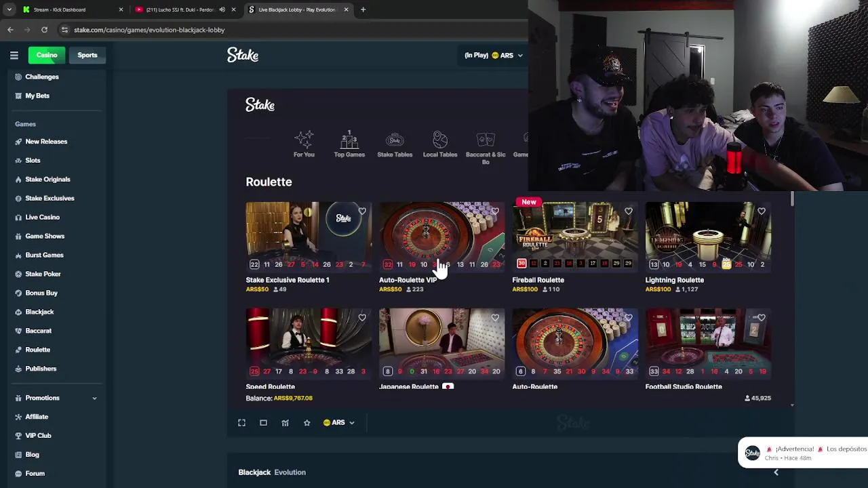Go back with browser back arrow
868x488 pixels.
click(x=10, y=30)
